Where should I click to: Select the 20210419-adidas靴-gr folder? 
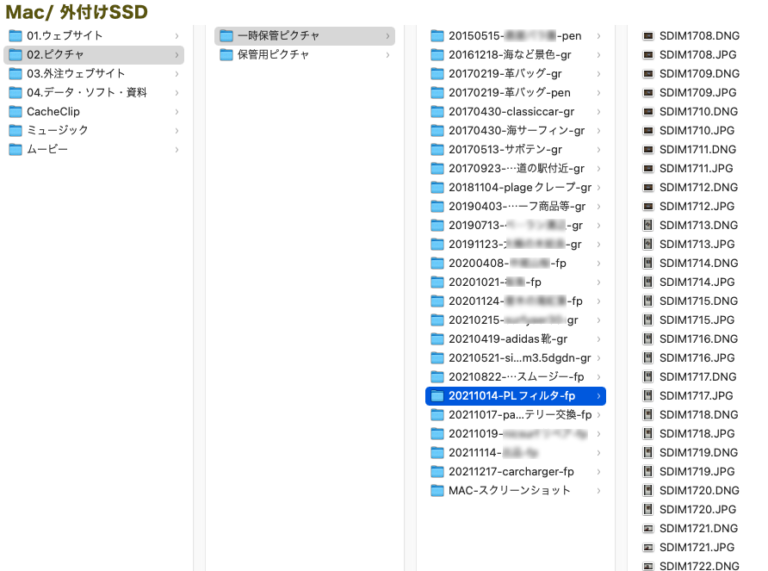(x=507, y=339)
